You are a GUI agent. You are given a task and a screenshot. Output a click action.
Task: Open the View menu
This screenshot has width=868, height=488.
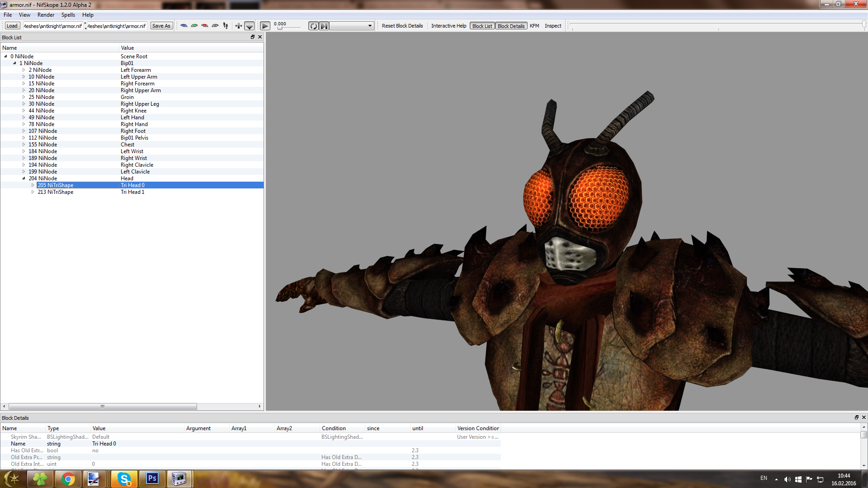(x=24, y=15)
